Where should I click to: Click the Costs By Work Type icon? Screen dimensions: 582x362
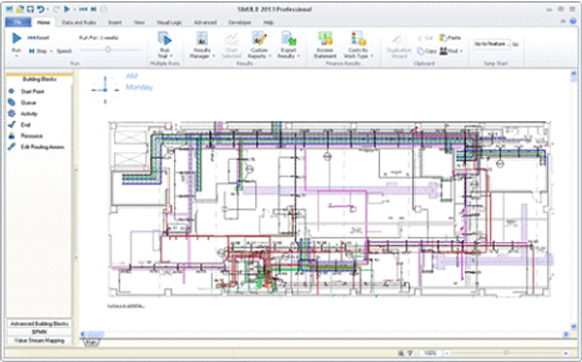click(x=358, y=39)
